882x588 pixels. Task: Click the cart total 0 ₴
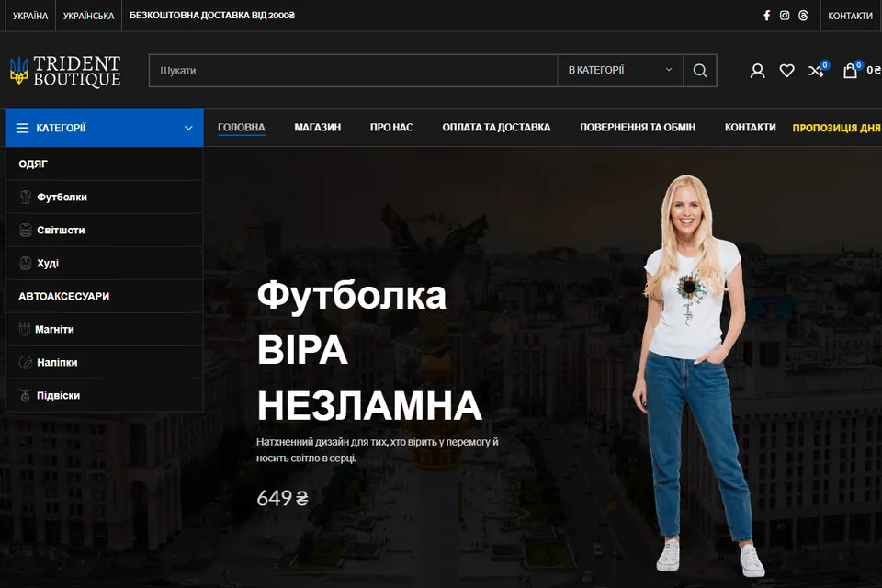(x=874, y=70)
